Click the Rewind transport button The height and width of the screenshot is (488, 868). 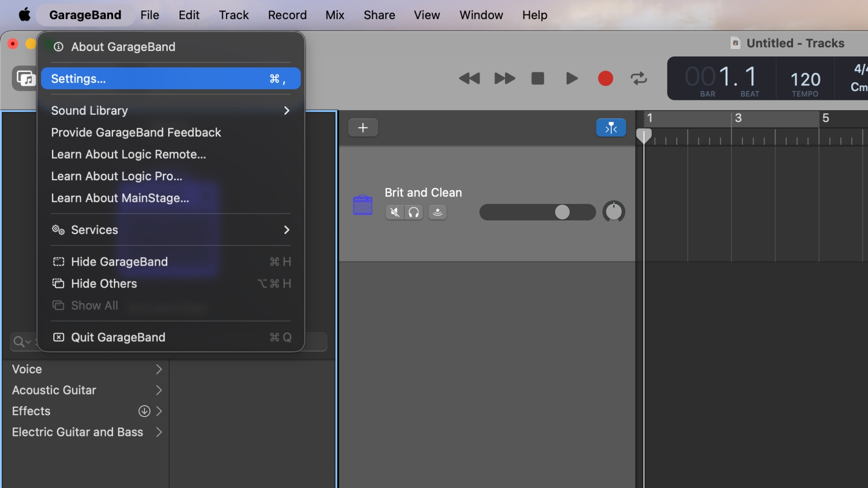[x=469, y=79]
